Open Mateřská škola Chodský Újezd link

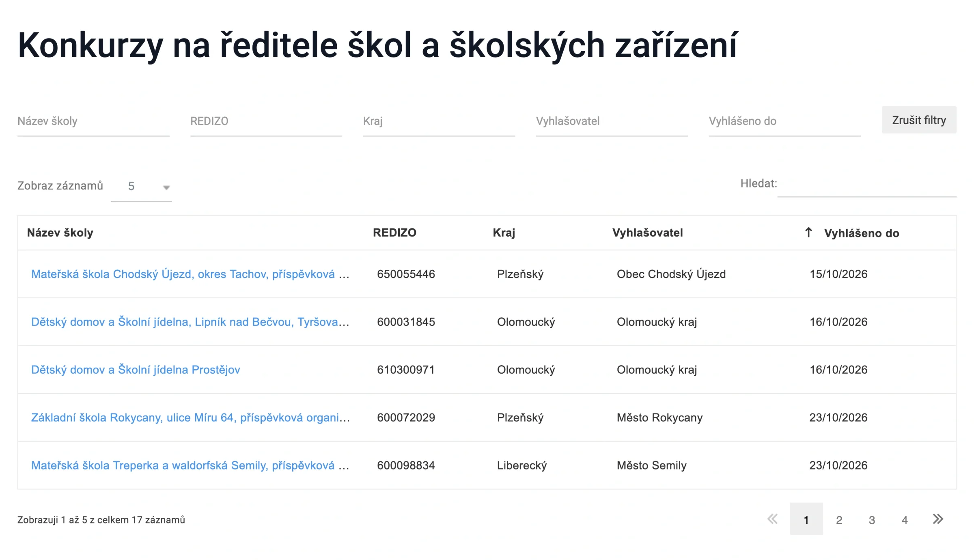coord(190,274)
